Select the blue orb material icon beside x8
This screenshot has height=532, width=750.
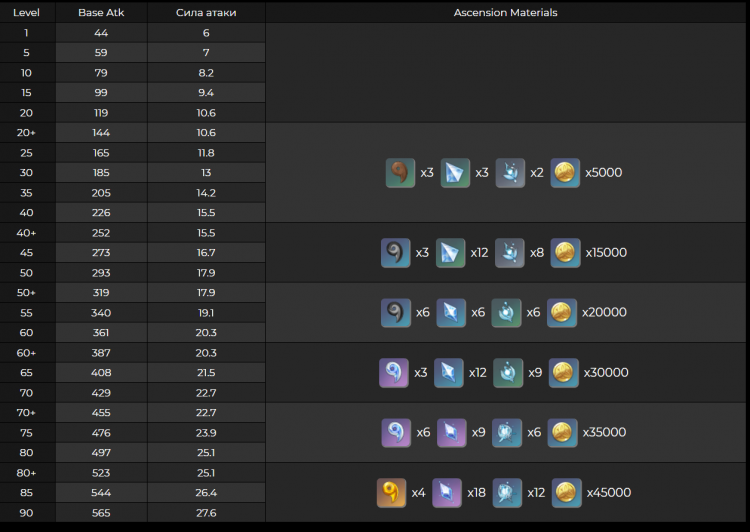pos(509,252)
